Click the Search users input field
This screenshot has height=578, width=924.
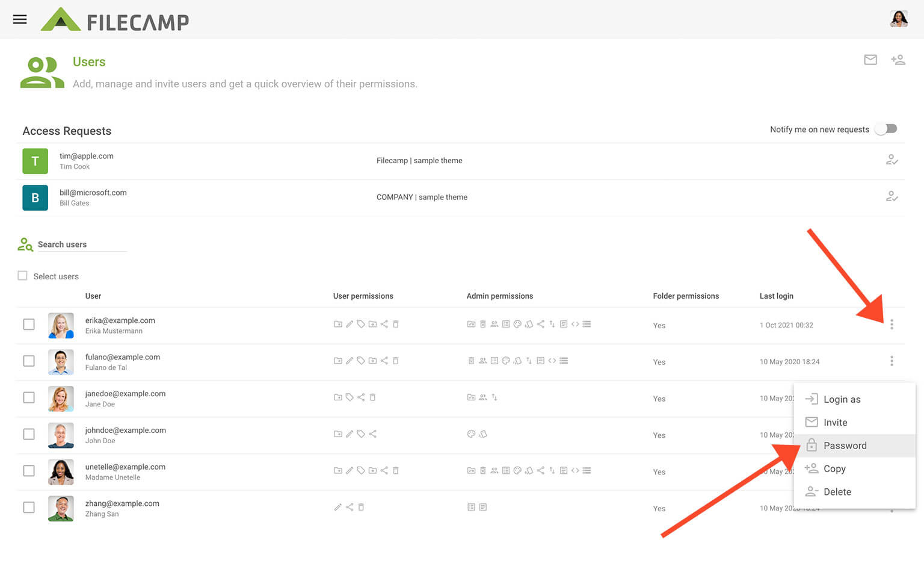pyautogui.click(x=81, y=244)
